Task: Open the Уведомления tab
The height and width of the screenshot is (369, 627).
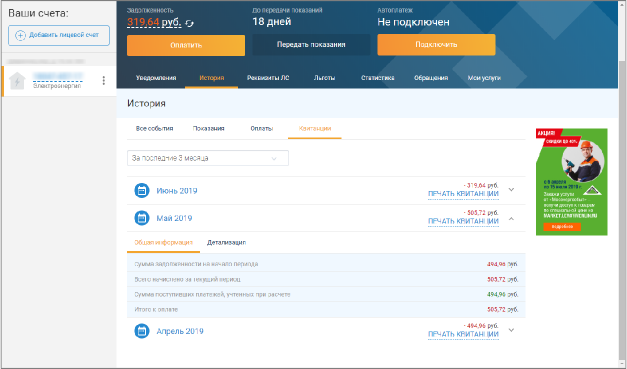Action: click(156, 78)
